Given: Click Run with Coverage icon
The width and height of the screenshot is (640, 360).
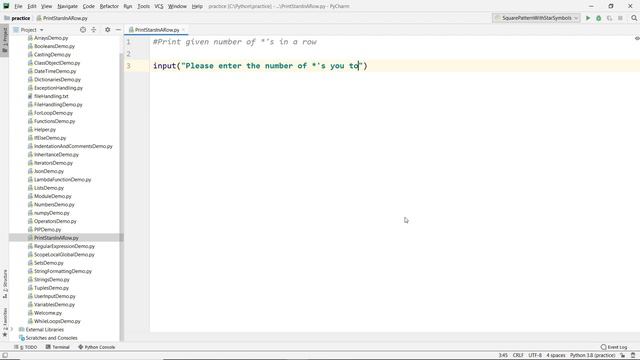Looking at the screenshot, I should click(609, 18).
